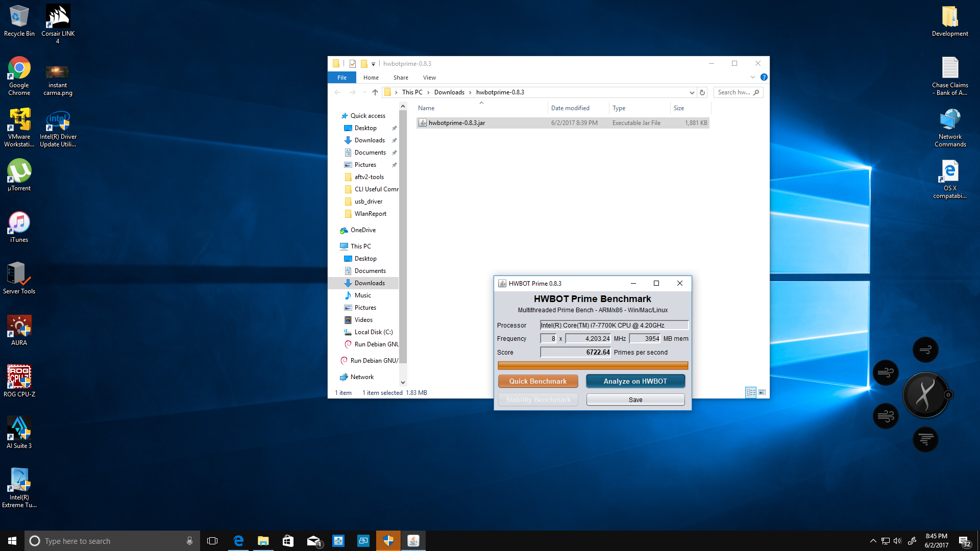
Task: Open the Development folder on desktop
Action: (950, 21)
